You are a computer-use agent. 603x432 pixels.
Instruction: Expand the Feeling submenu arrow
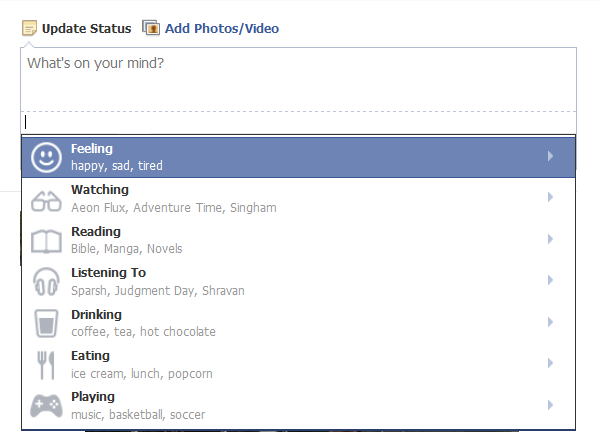point(550,156)
